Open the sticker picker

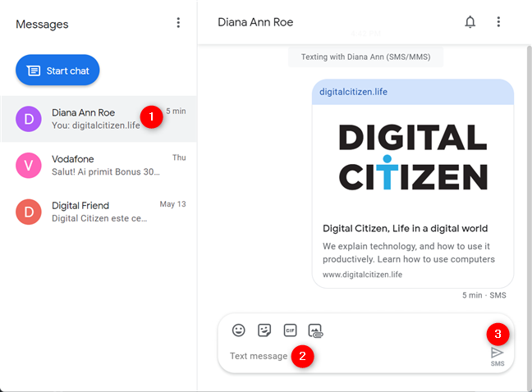(x=264, y=330)
